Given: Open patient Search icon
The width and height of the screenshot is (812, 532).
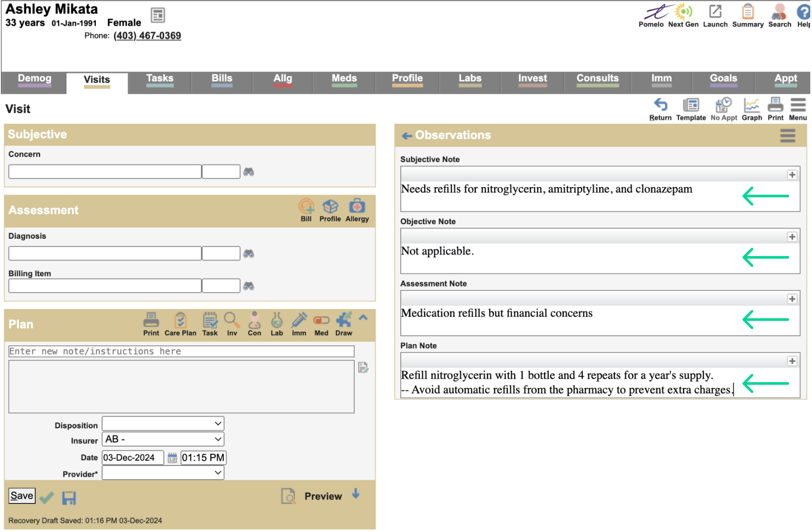Looking at the screenshot, I should [780, 16].
